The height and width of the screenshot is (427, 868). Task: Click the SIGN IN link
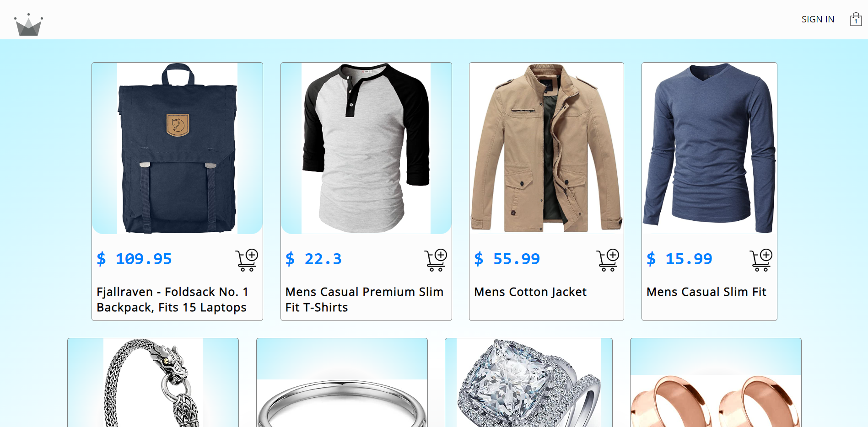(x=818, y=19)
